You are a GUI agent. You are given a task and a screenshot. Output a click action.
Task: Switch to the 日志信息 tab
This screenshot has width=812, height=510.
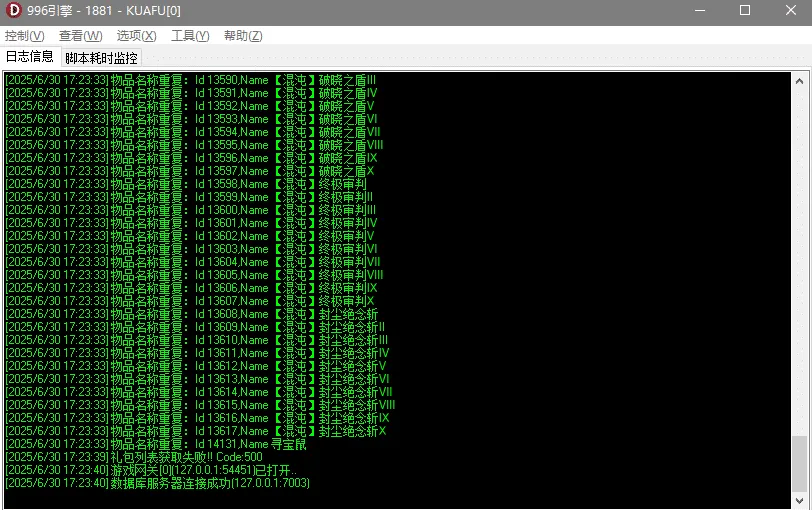(x=30, y=56)
